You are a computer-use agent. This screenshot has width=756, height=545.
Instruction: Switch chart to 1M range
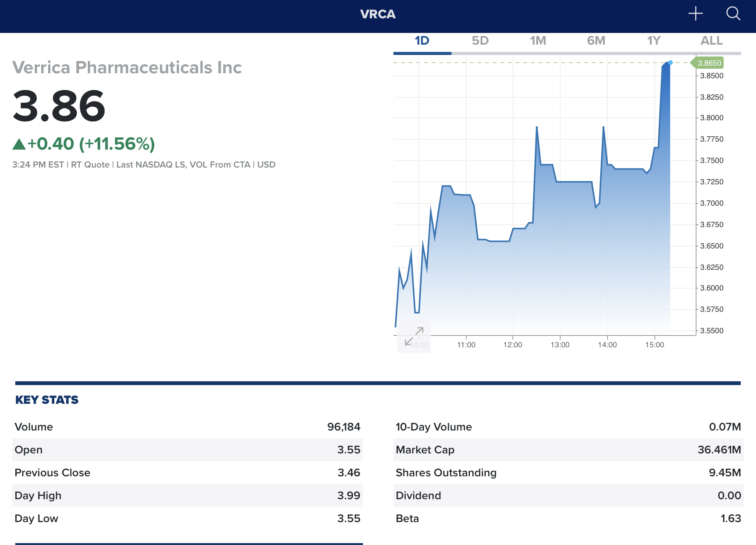pyautogui.click(x=538, y=40)
